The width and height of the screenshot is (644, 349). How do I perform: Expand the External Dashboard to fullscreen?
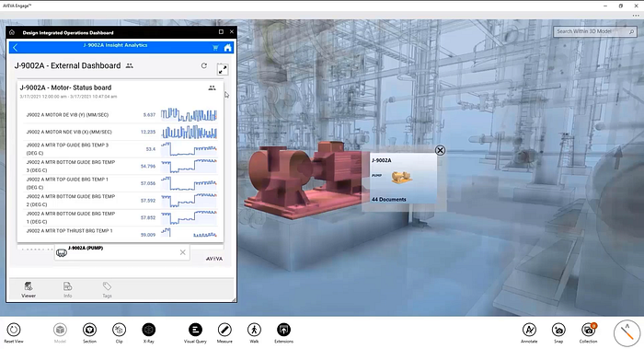click(x=223, y=69)
